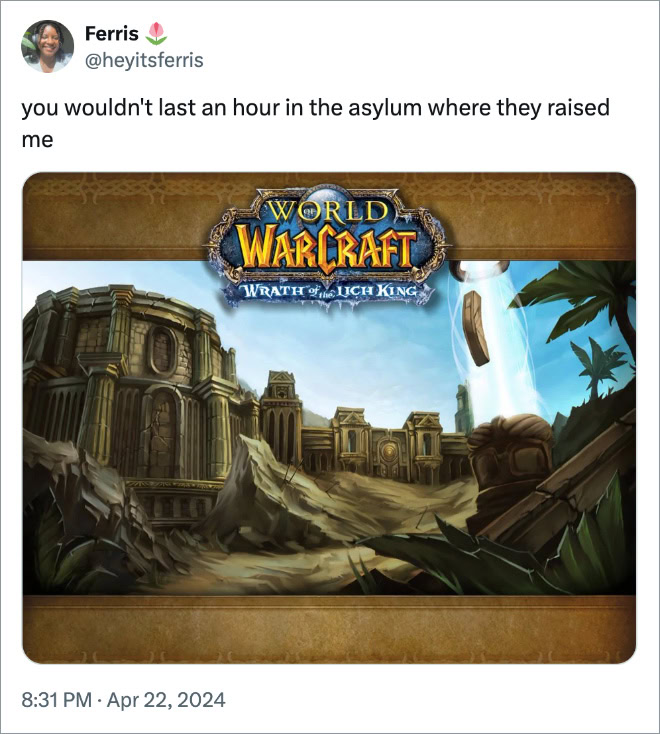
Task: Click the Apr 22, 2024 date
Action: point(166,700)
